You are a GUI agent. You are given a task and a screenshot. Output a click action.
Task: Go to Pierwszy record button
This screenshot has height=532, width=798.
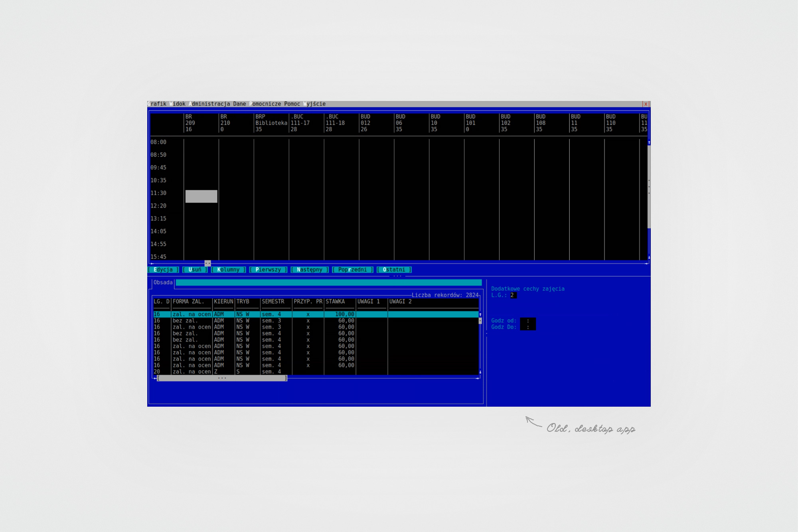click(x=268, y=270)
